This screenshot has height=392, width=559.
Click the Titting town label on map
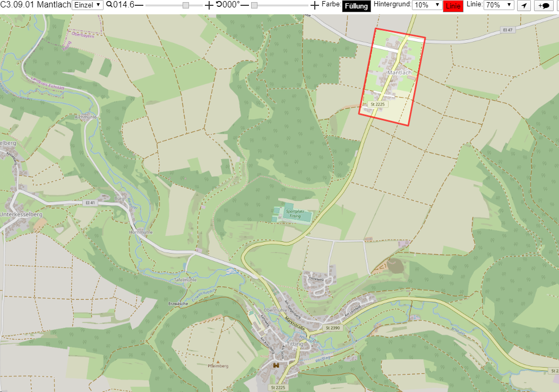point(295,344)
